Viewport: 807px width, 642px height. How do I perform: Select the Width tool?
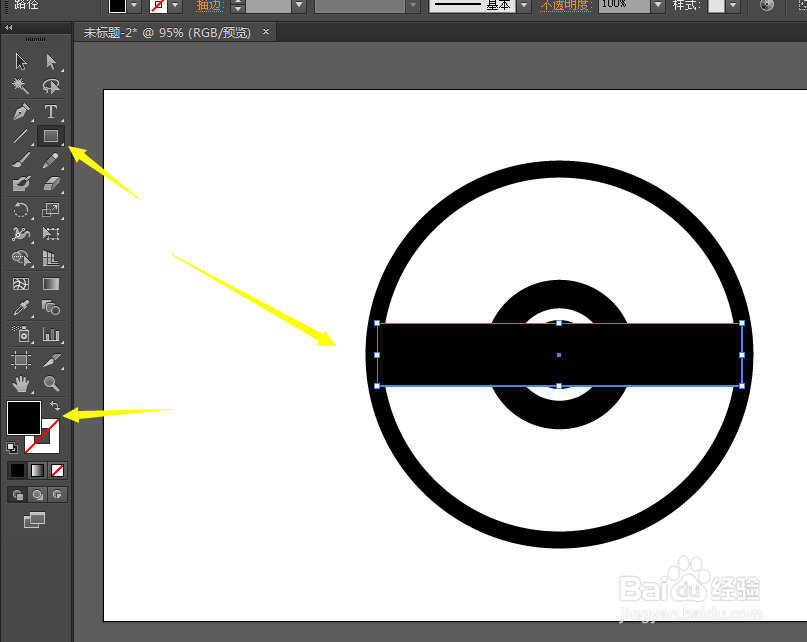tap(21, 234)
